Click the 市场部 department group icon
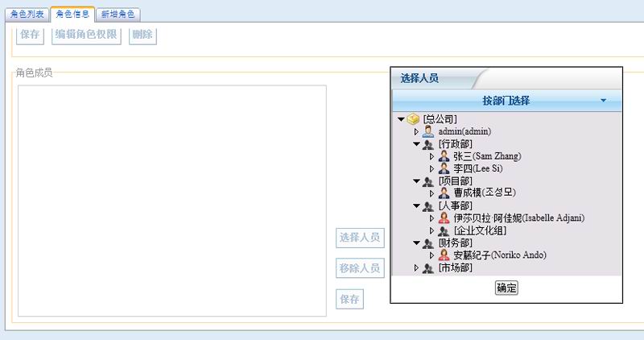This screenshot has width=644, height=340. 428,268
